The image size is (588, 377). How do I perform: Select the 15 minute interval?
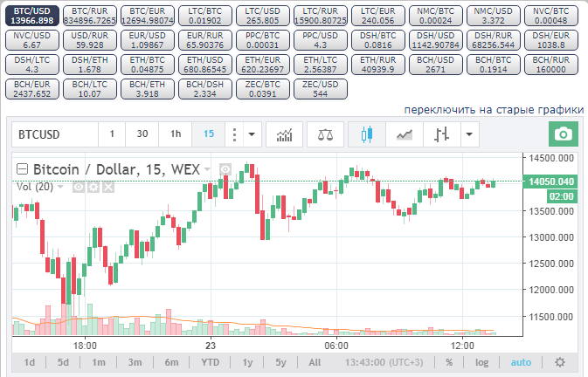click(209, 134)
